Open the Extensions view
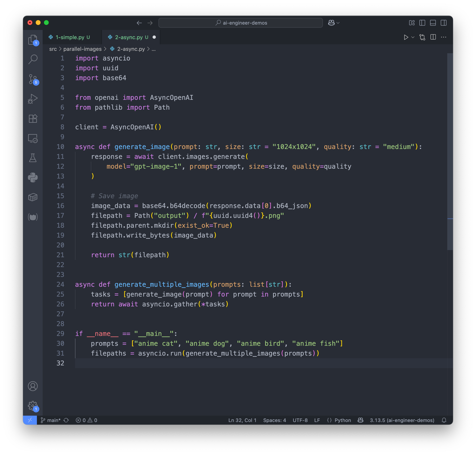 33,119
